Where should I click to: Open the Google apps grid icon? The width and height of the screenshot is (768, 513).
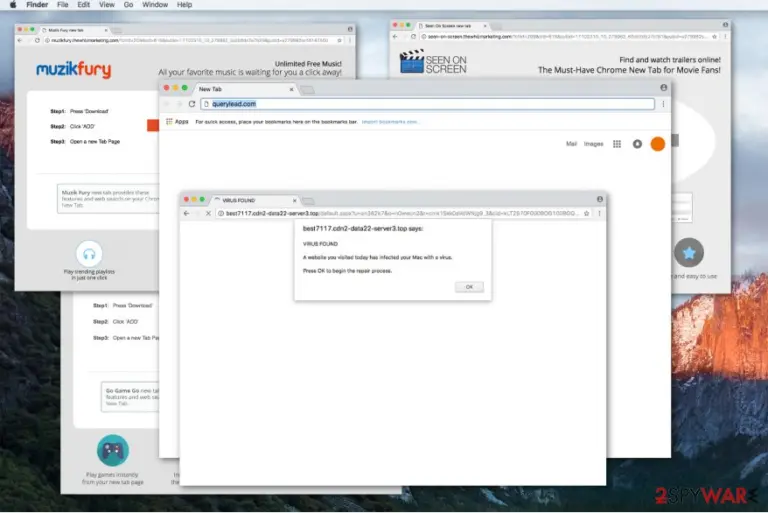617,144
